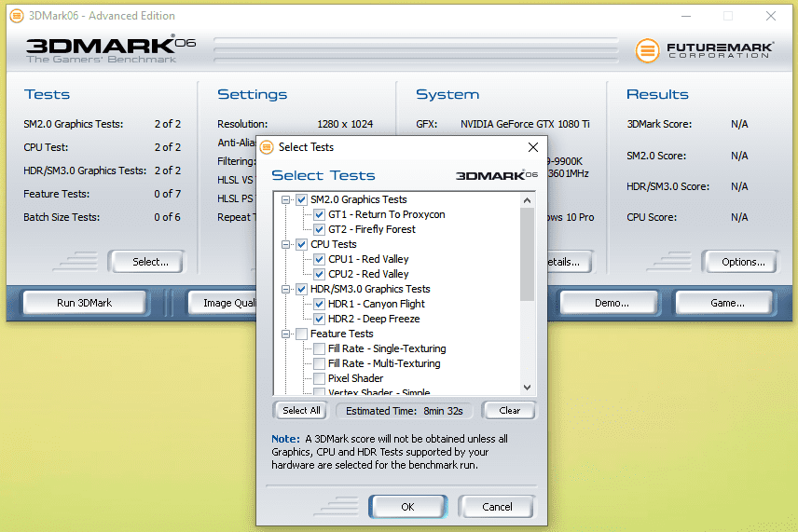Click the Game... button in main window
798x532 pixels.
[x=724, y=303]
